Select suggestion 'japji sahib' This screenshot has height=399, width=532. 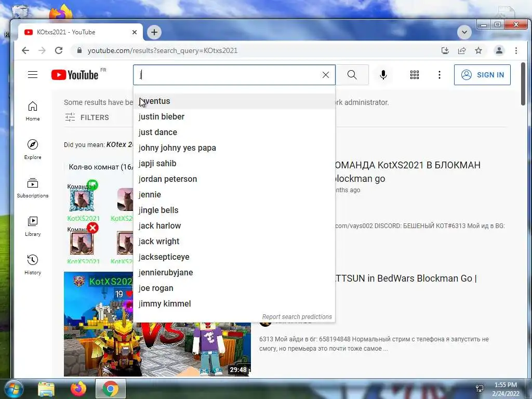pyautogui.click(x=234, y=164)
